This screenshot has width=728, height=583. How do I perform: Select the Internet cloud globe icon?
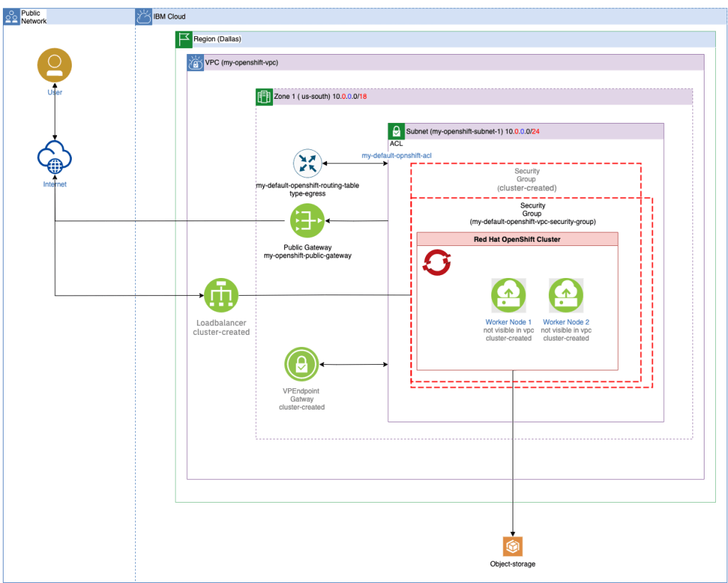(55, 159)
